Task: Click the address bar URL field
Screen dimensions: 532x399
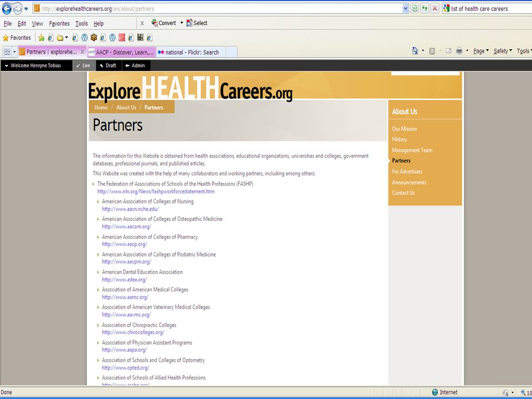Action: 217,8
